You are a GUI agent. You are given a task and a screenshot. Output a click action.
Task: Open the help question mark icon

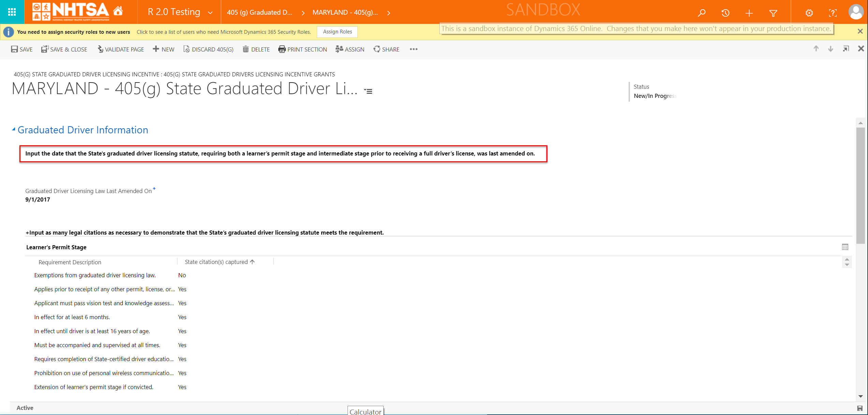833,13
